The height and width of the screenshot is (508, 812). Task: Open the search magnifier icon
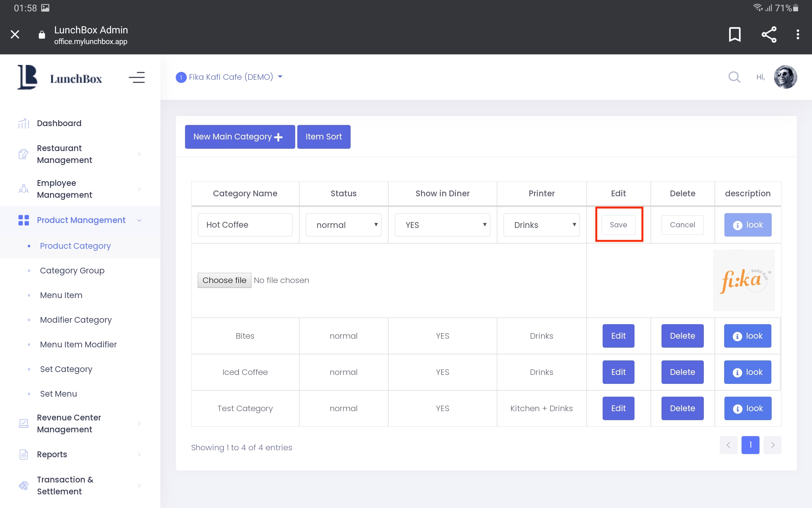click(734, 77)
